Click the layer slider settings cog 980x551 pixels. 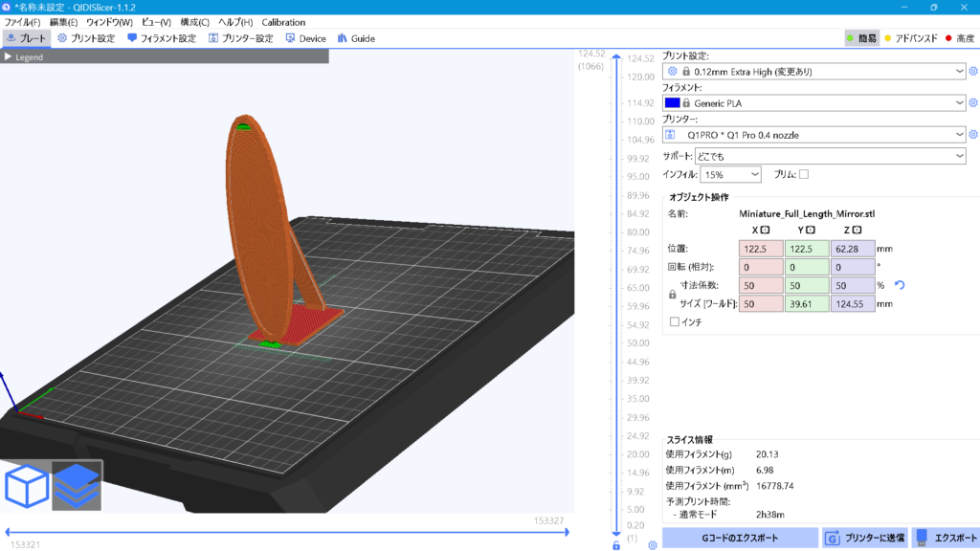(x=652, y=545)
